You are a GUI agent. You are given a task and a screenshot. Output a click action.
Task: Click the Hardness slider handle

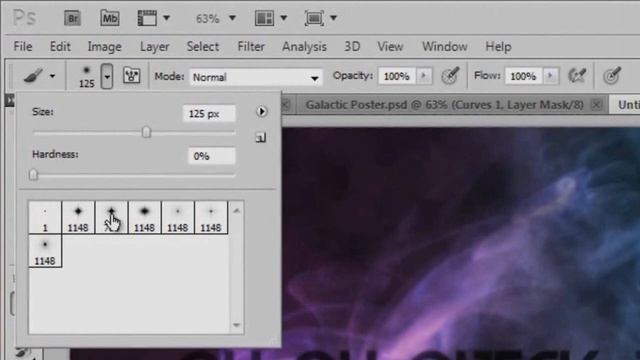[x=33, y=175]
